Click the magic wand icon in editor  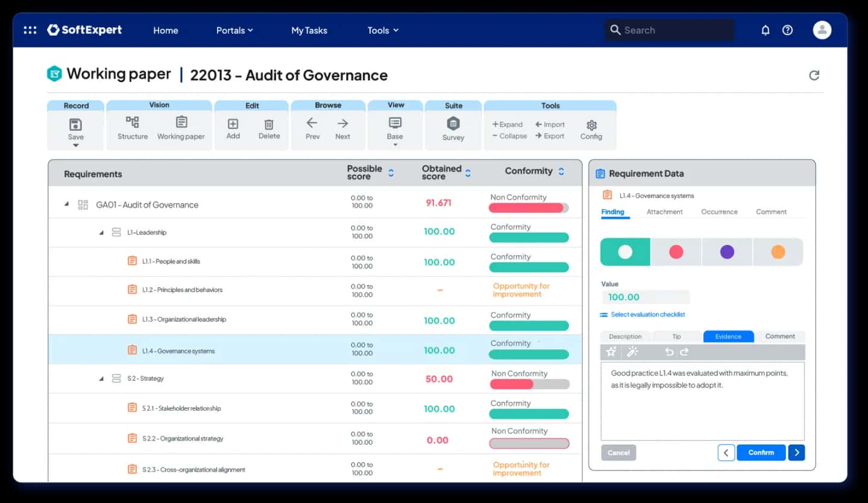point(632,352)
